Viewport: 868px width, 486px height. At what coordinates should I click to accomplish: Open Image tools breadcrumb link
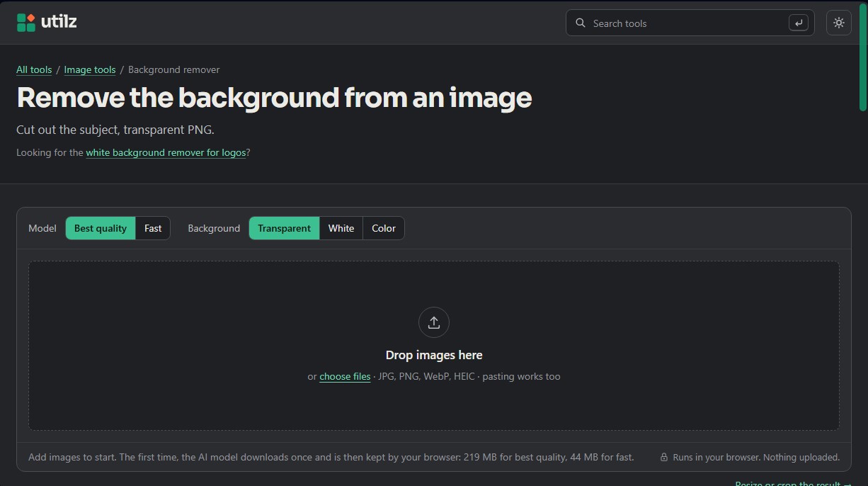[x=90, y=69]
